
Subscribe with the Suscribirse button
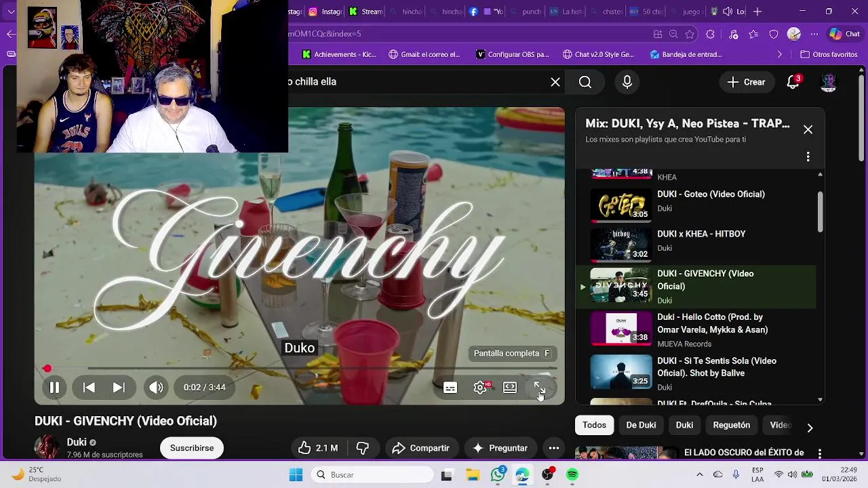click(x=192, y=448)
